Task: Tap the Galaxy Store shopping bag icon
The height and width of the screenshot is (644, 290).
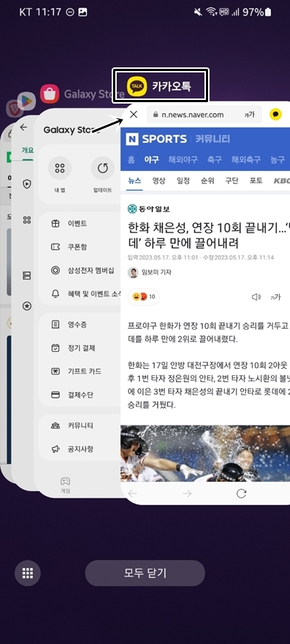Action: coord(50,94)
